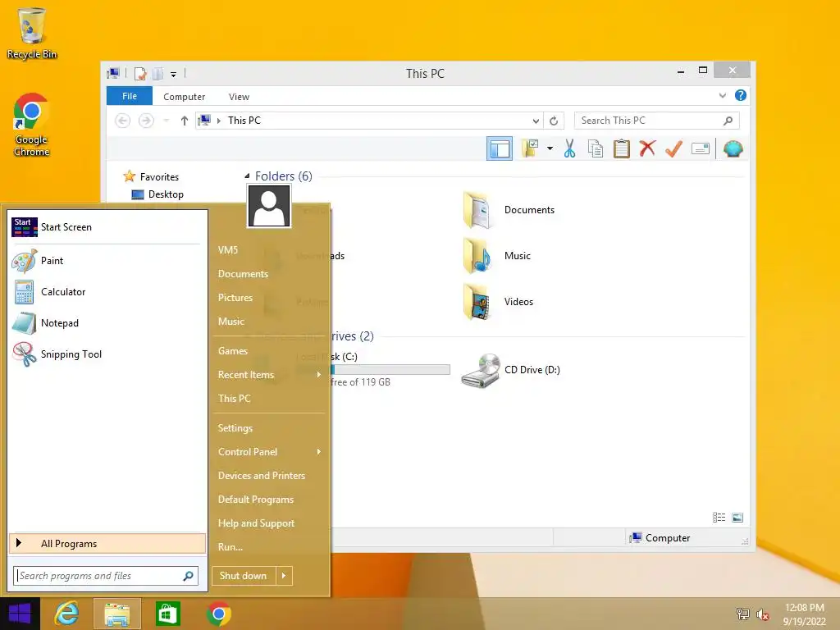Switch to the Computer ribbon tab
Viewport: 840px width, 630px height.
[x=185, y=97]
